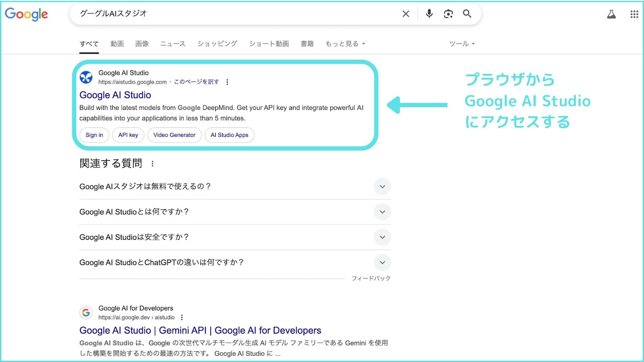Viewport: 644px width, 362px height.
Task: Click the Google AI Studio favicon
Action: pyautogui.click(x=86, y=77)
